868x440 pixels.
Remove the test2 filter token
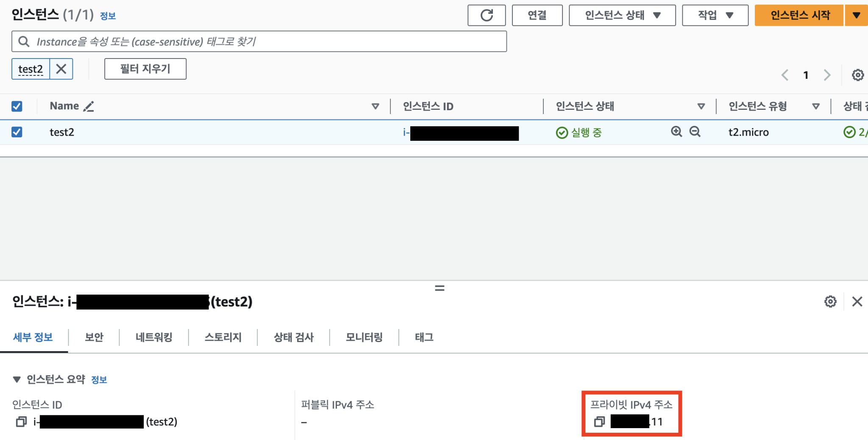click(61, 69)
